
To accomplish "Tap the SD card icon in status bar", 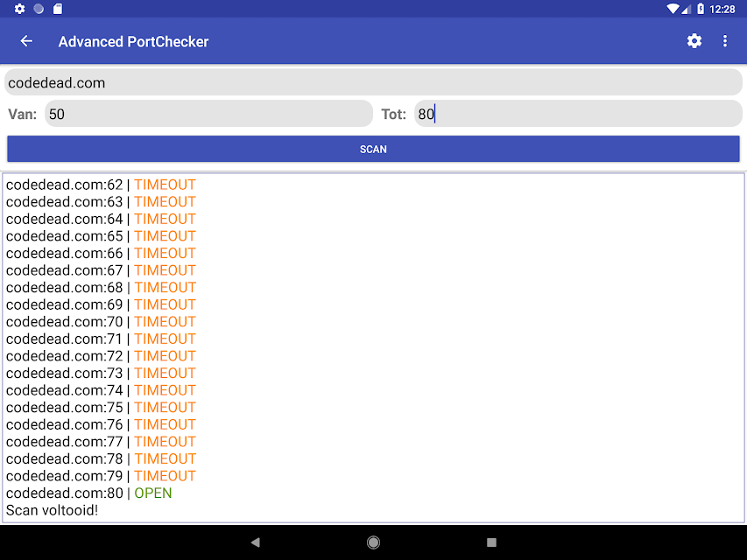I will [58, 9].
